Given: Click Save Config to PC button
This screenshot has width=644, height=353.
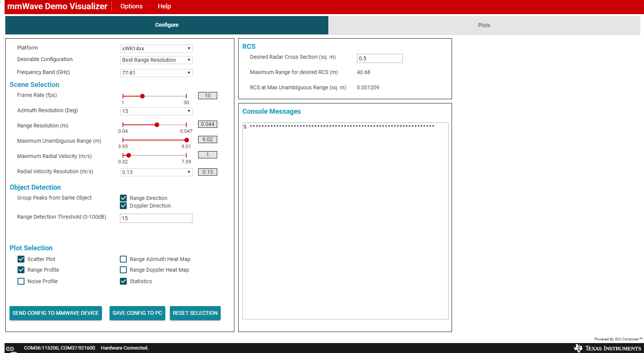Looking at the screenshot, I should [x=137, y=313].
